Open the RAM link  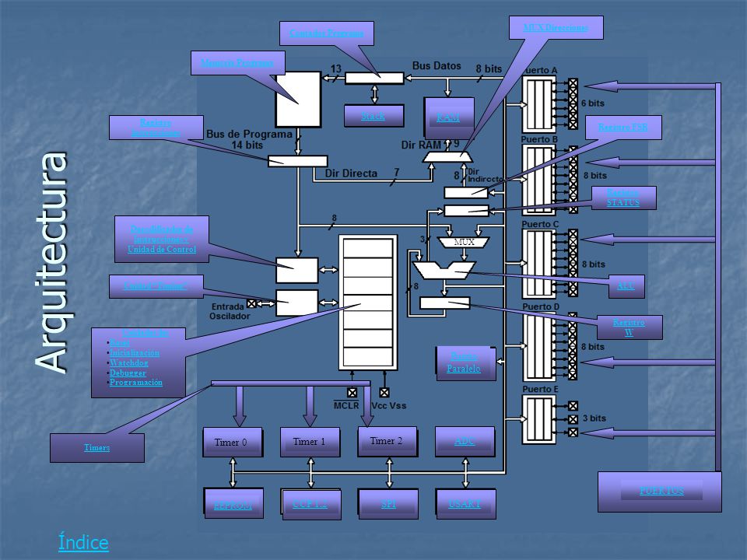(x=448, y=117)
